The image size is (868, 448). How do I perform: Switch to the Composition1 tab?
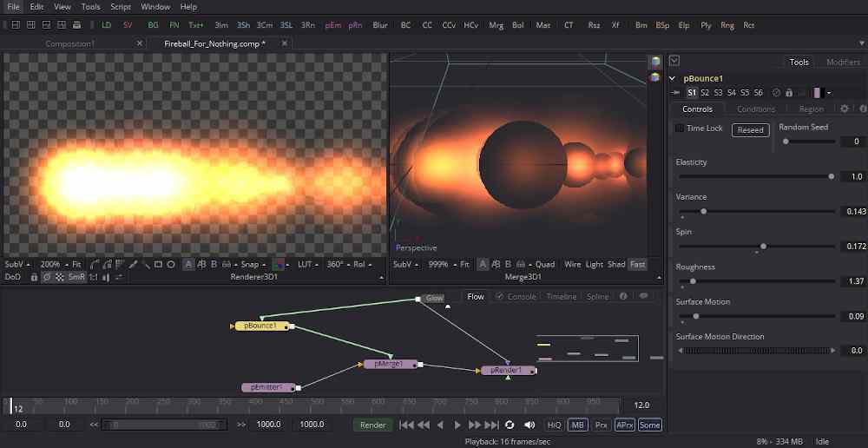(x=70, y=43)
